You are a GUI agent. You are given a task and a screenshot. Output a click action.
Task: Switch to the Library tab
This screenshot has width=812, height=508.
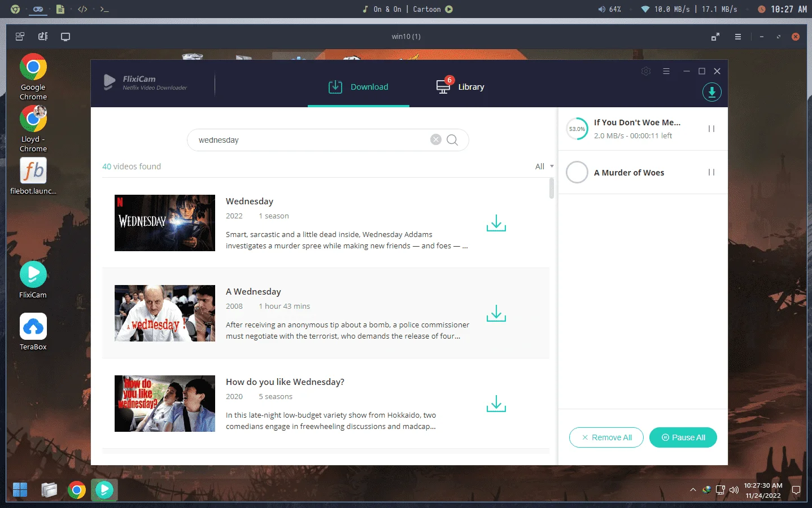(x=460, y=87)
